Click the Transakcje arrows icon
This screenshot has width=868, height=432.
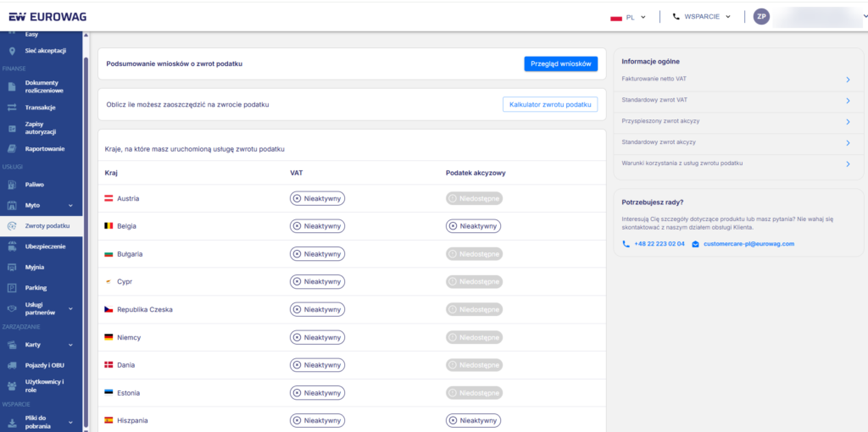12,108
